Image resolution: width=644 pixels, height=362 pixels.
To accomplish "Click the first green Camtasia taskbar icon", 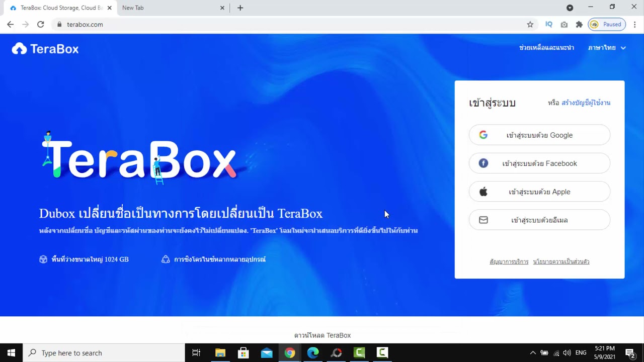I will (x=359, y=353).
